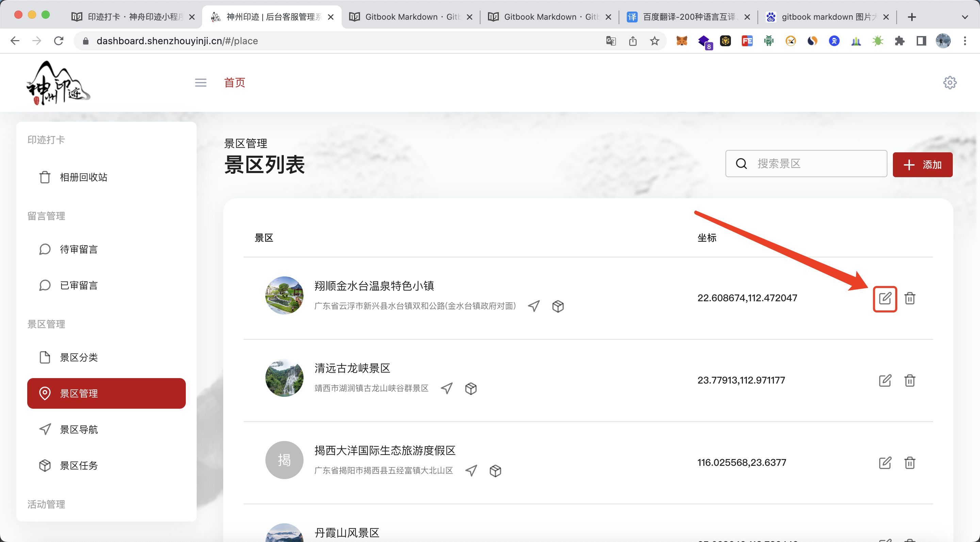Screen dimensions: 980x542
Task: Open 相册回收站 trash icon in sidebar
Action: (45, 177)
